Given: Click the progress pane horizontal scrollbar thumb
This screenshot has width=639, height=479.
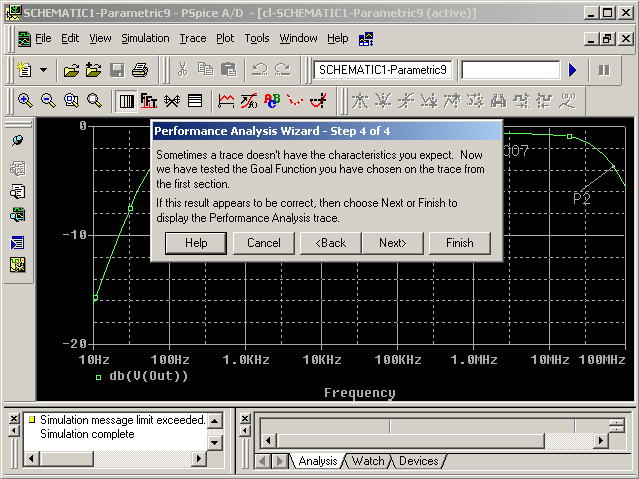Looking at the screenshot, I should click(x=411, y=441).
